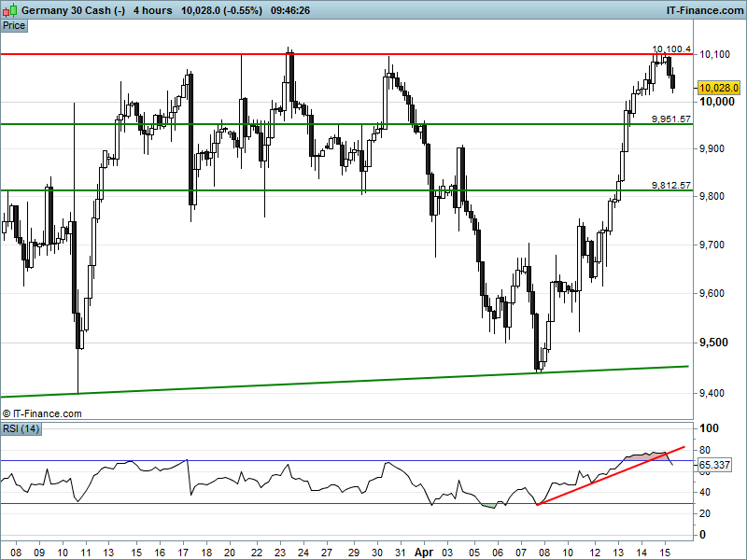Click the 11 date label on time axis

(x=86, y=553)
